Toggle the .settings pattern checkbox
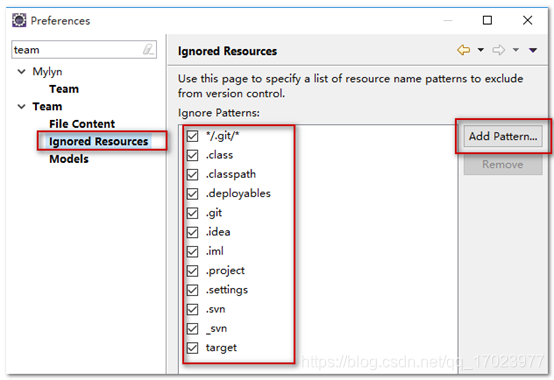 point(193,290)
